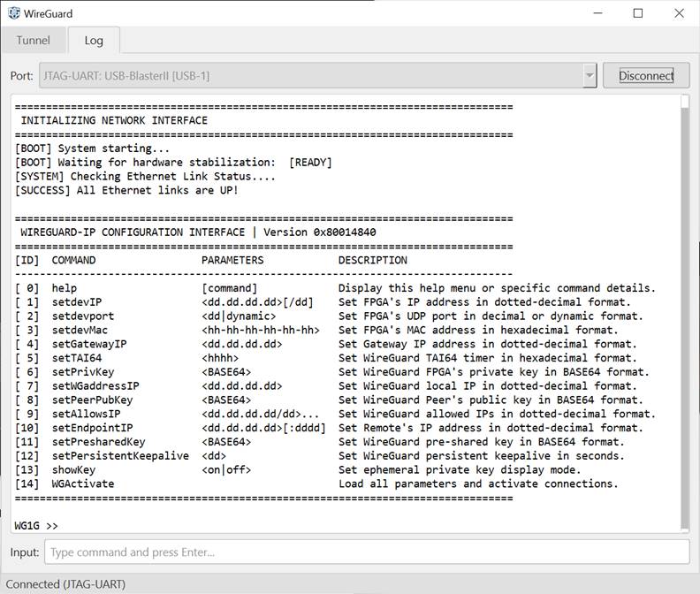Click the 'setPresharedKey' command text
This screenshot has width=700, height=594.
click(x=98, y=442)
